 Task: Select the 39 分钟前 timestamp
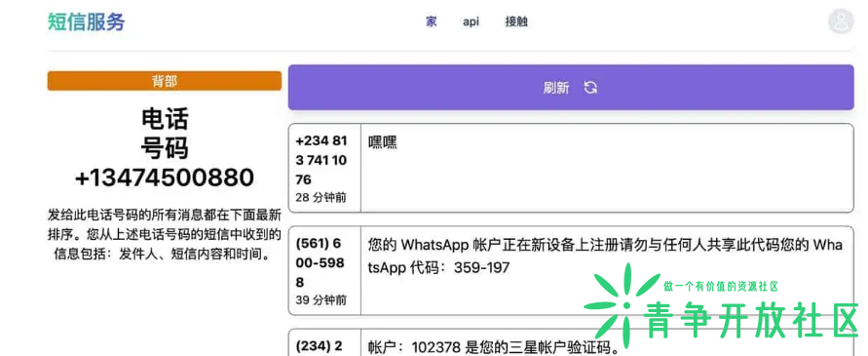pos(321,300)
